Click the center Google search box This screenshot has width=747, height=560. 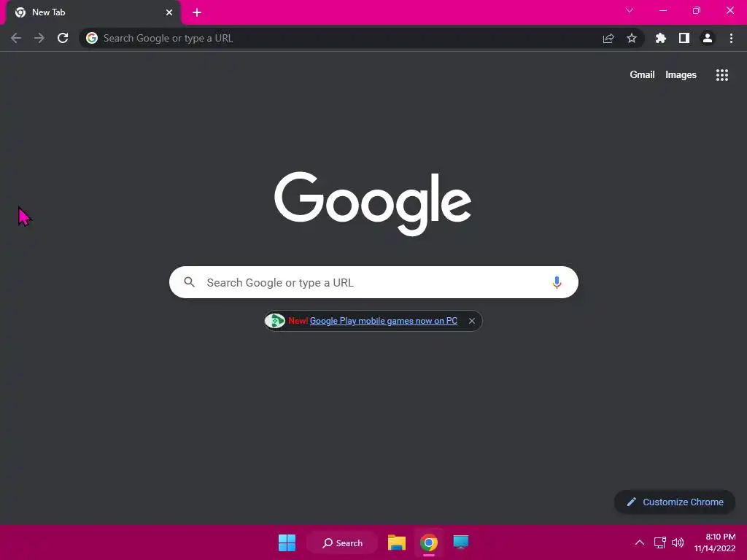point(373,282)
